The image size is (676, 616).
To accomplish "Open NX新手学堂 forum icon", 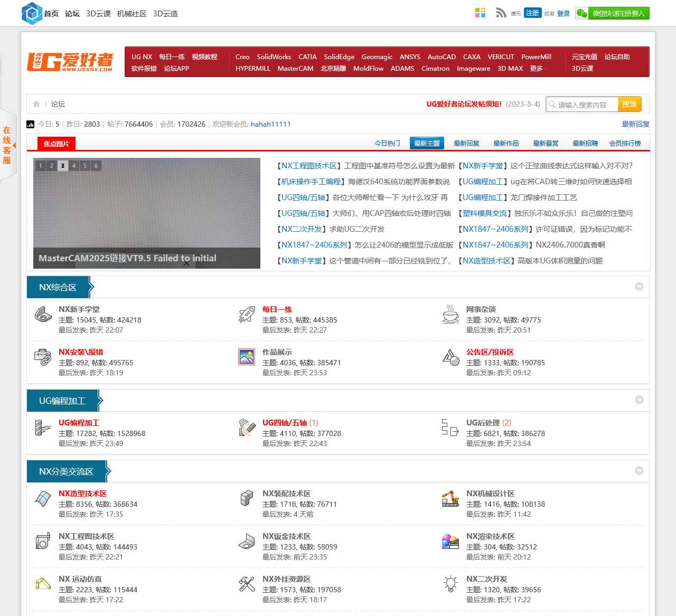I will tap(43, 315).
